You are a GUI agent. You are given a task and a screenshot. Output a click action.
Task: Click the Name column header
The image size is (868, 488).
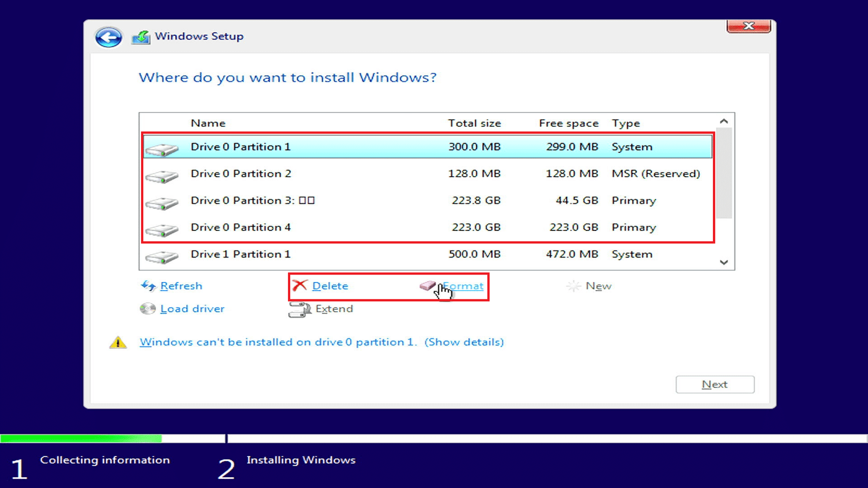[x=208, y=123]
